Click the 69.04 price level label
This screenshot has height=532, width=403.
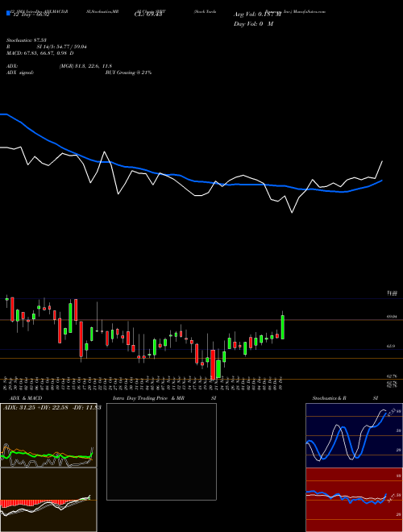click(392, 317)
